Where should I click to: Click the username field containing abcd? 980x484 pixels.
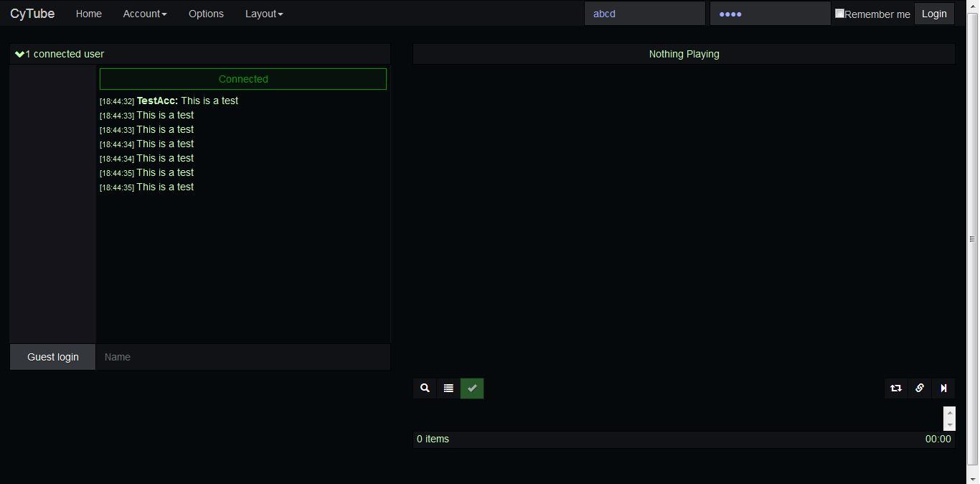coord(644,13)
